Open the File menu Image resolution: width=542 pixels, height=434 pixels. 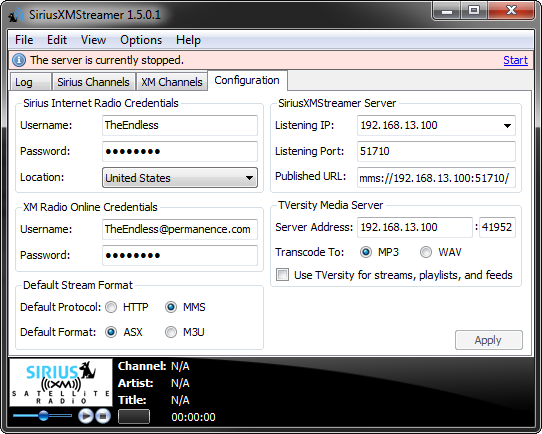pos(24,40)
